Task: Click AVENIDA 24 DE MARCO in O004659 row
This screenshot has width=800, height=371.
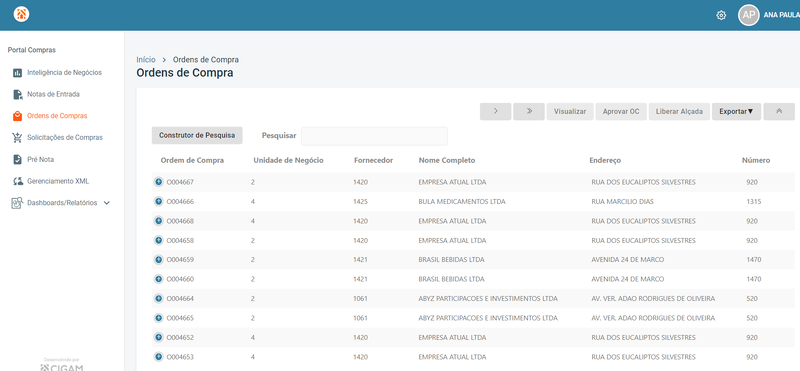Action: pyautogui.click(x=628, y=260)
